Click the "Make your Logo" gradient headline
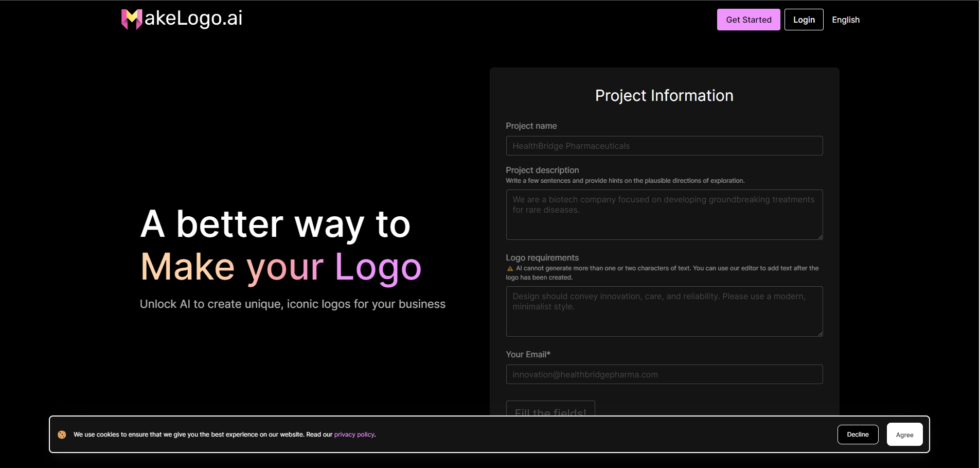The width and height of the screenshot is (980, 468). tap(281, 267)
